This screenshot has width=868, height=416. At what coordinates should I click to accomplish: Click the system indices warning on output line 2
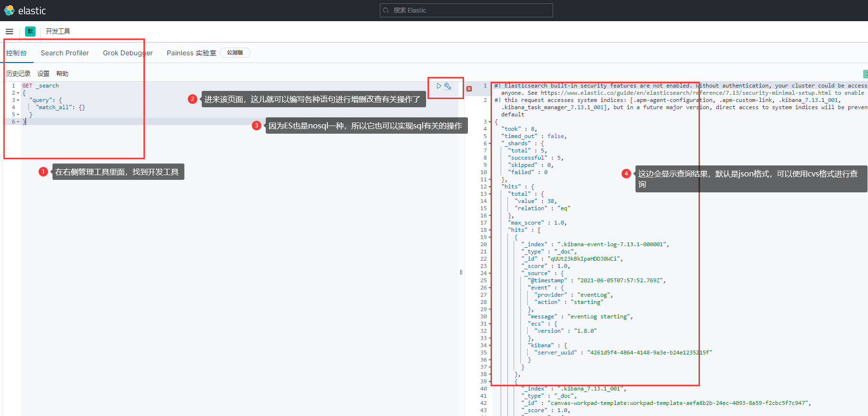point(681,107)
